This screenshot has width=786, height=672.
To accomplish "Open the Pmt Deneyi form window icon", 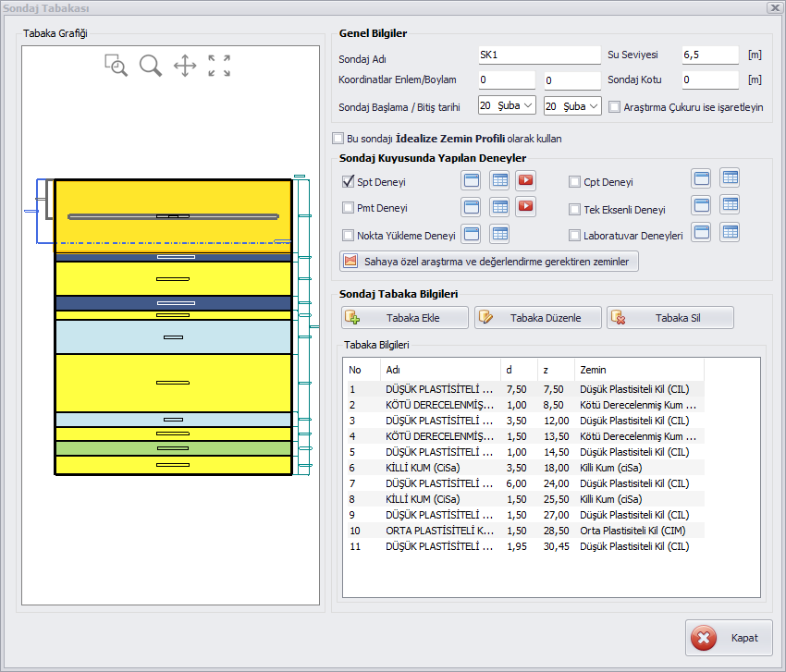I will 472,206.
